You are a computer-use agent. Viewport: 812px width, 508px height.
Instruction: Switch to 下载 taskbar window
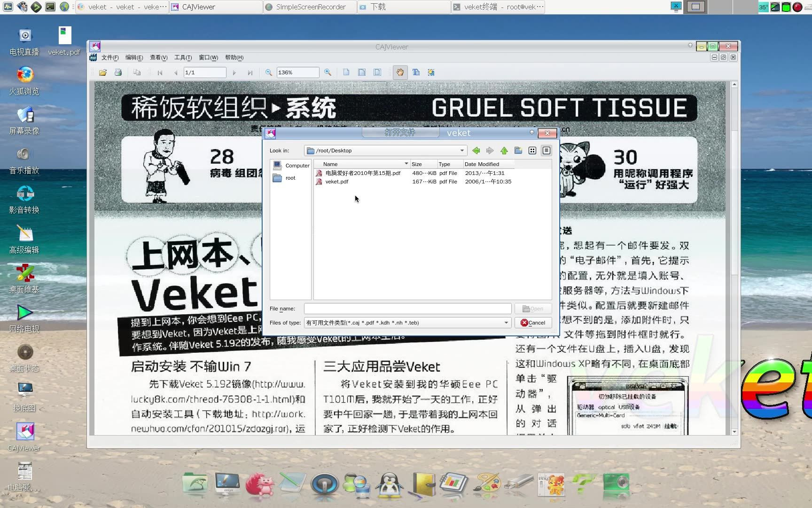404,7
